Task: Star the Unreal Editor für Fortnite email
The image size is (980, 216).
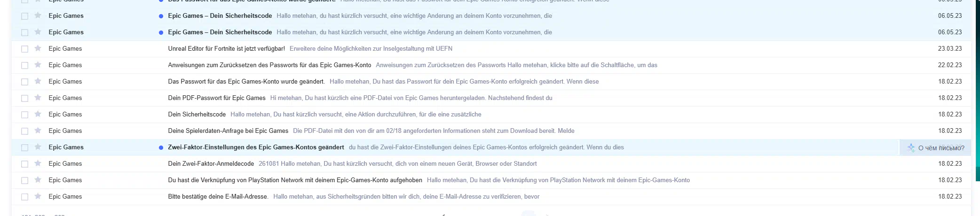Action: click(38, 48)
